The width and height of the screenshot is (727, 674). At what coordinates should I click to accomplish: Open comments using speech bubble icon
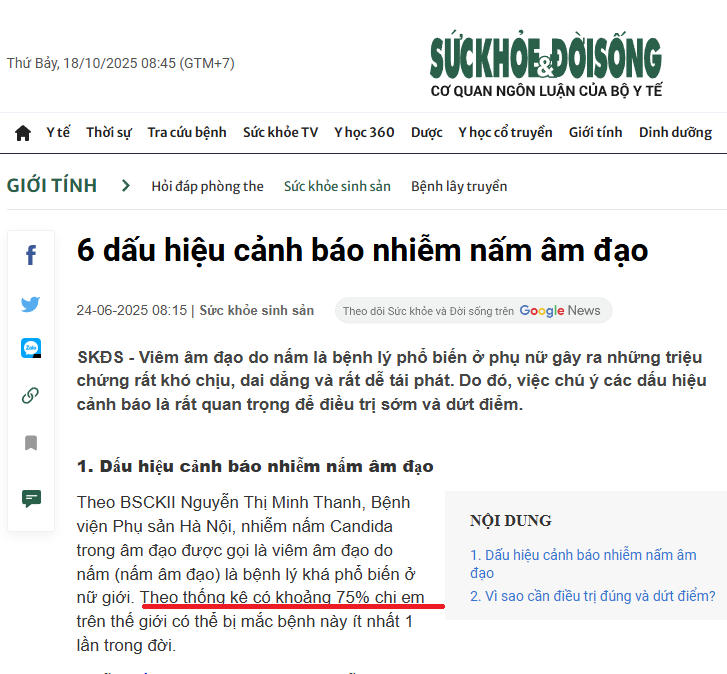pos(31,498)
